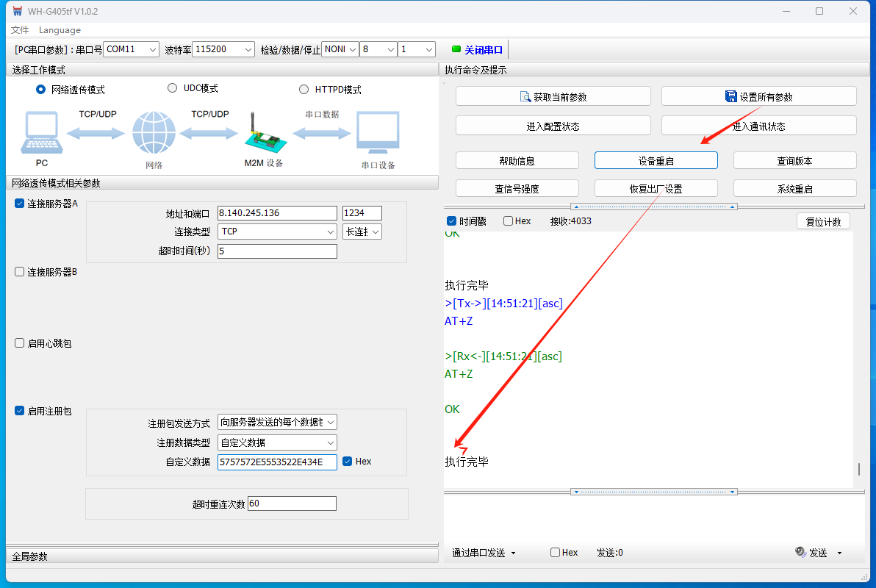This screenshot has height=588, width=876.
Task: Click the M2M device module image
Action: point(265,135)
